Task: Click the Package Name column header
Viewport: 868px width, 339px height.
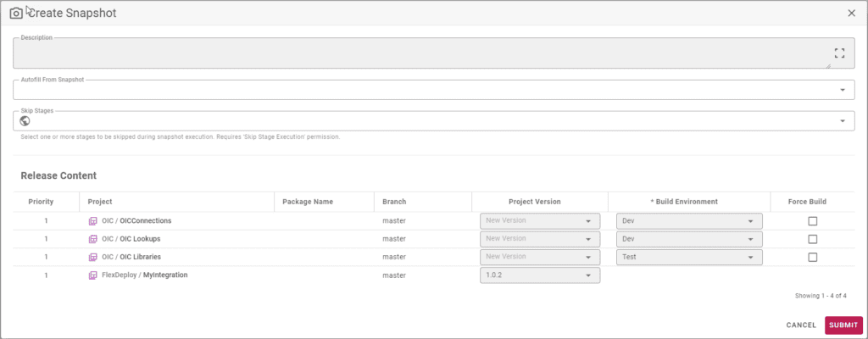Action: pos(308,202)
